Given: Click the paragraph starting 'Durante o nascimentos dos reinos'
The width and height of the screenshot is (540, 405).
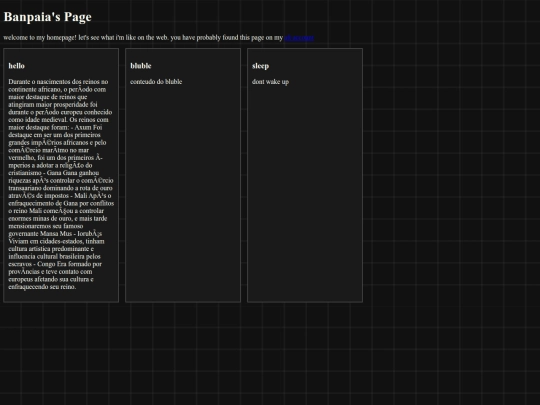Looking at the screenshot, I should pos(61,184).
